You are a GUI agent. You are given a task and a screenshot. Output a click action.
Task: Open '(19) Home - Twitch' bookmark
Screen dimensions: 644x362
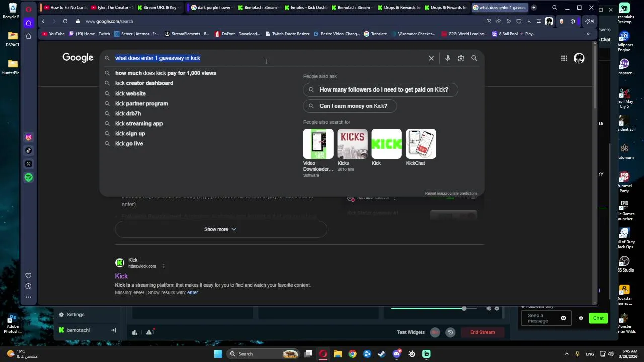(90, 34)
